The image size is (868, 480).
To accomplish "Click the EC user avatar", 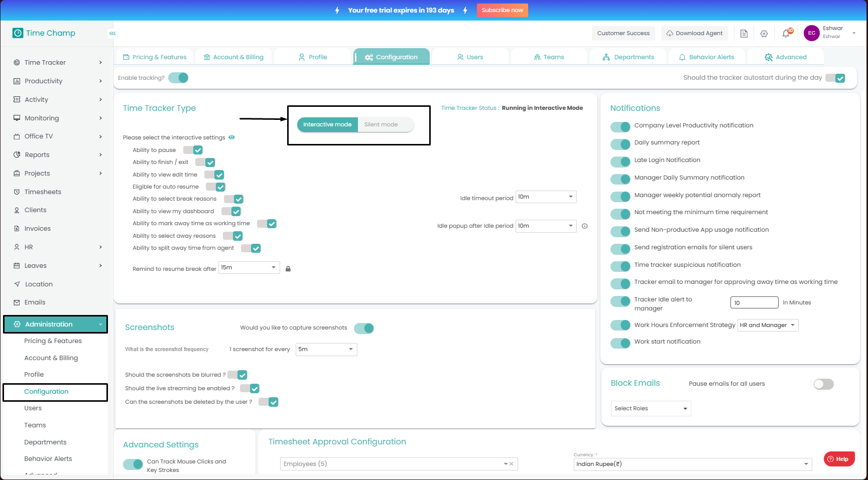I will coord(812,33).
